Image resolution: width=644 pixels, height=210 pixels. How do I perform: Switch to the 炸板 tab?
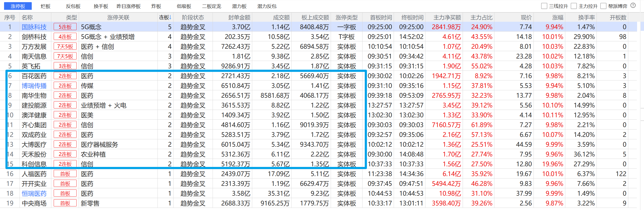click(156, 6)
